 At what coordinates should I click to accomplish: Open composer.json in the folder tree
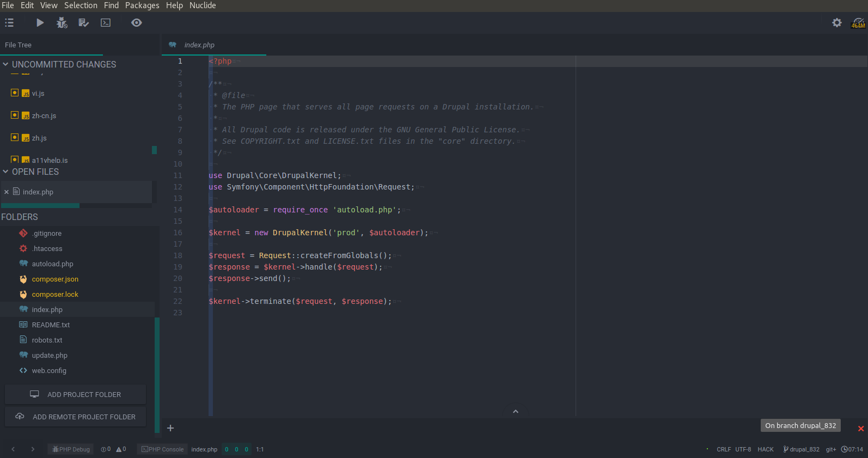[55, 279]
